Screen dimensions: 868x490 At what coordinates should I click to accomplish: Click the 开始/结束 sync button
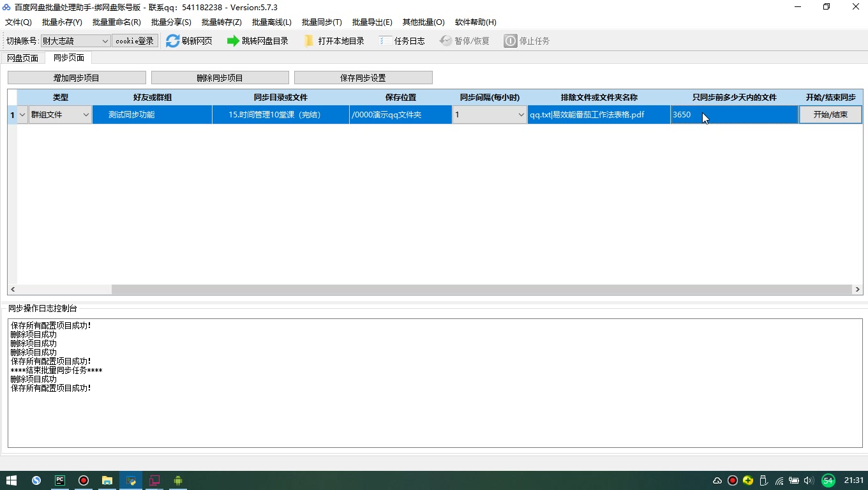pos(830,115)
